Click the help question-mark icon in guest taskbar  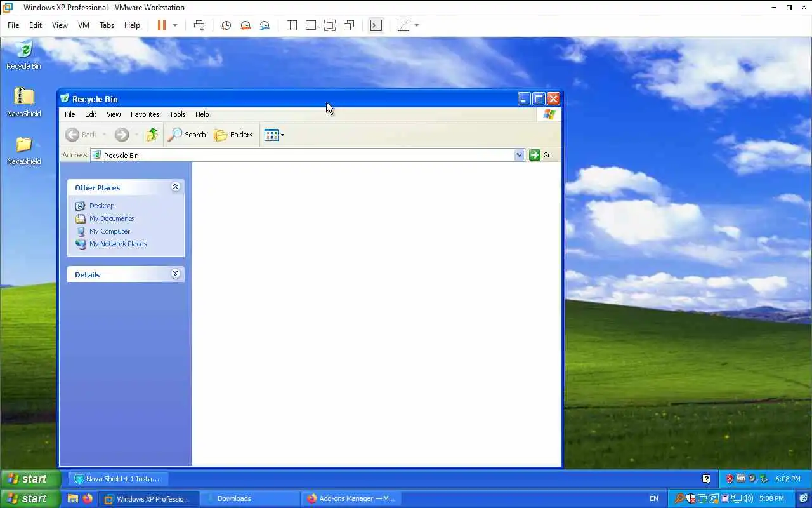click(706, 479)
